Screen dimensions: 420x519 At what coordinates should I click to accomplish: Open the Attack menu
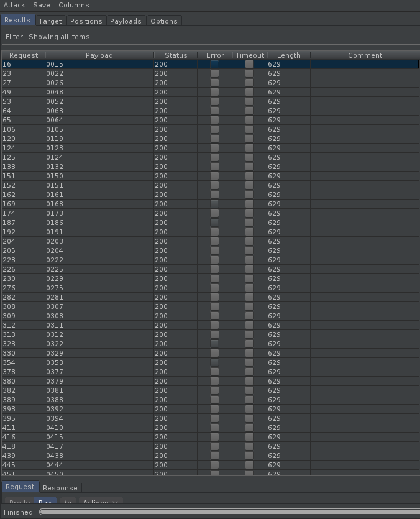[x=14, y=5]
